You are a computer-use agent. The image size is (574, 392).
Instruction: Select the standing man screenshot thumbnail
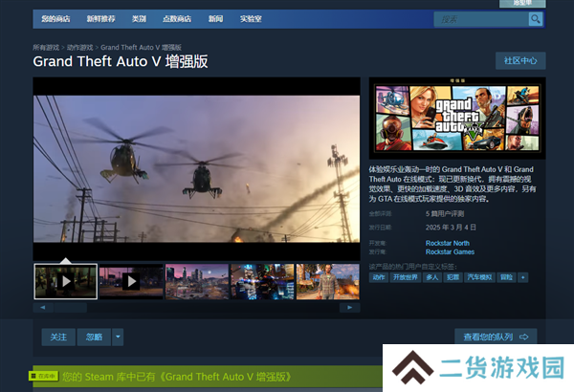tap(327, 281)
